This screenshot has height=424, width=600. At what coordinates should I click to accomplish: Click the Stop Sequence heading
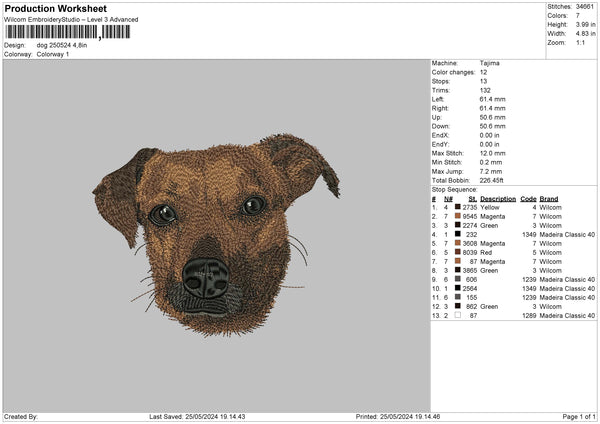pyautogui.click(x=455, y=188)
